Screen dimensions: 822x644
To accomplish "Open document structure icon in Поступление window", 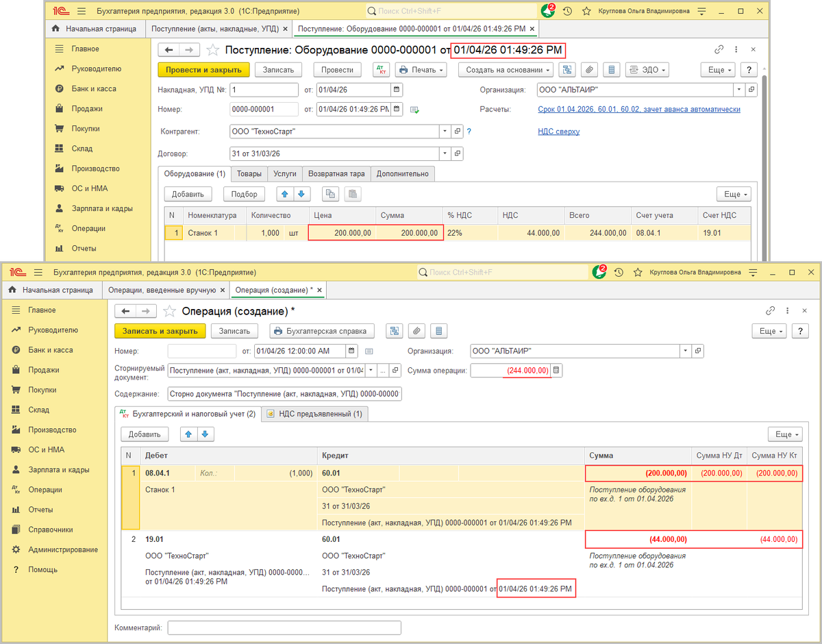I will pyautogui.click(x=567, y=70).
